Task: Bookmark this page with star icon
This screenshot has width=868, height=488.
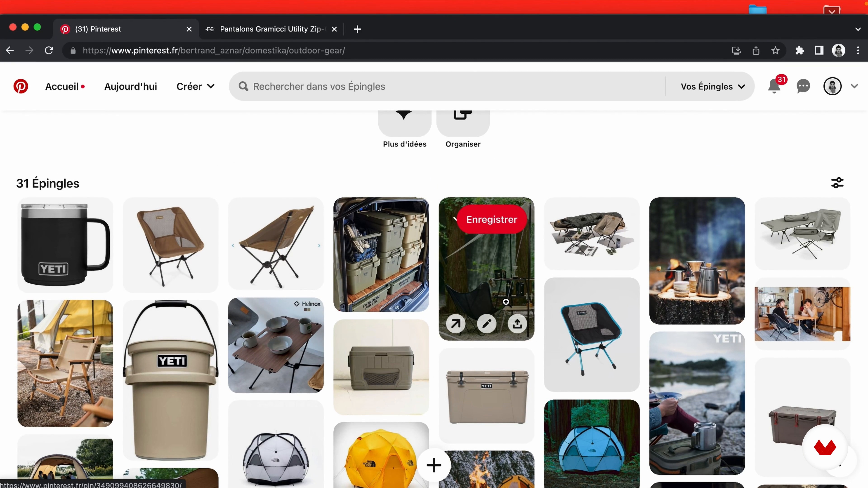Action: pos(775,51)
